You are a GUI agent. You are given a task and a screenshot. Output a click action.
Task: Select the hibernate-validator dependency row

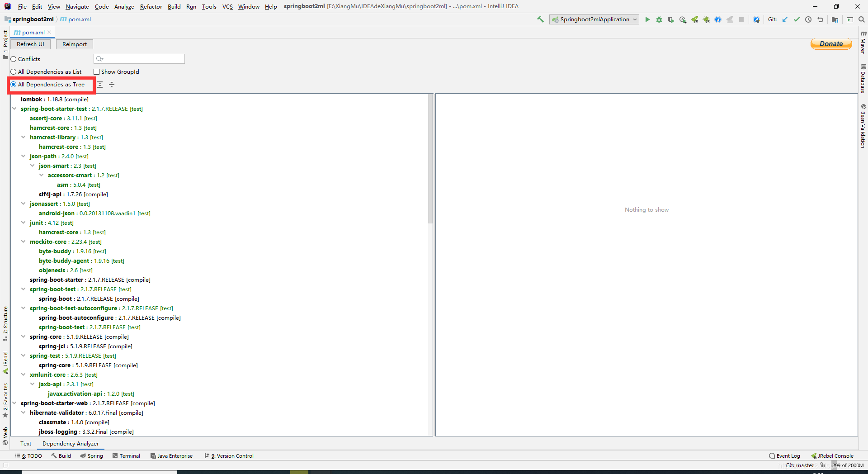(x=86, y=412)
